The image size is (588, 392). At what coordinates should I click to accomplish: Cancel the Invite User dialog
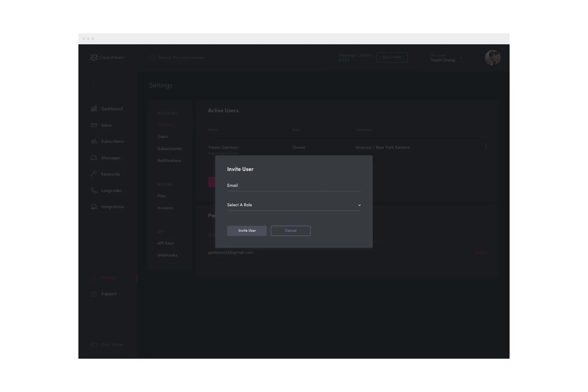pyautogui.click(x=290, y=231)
